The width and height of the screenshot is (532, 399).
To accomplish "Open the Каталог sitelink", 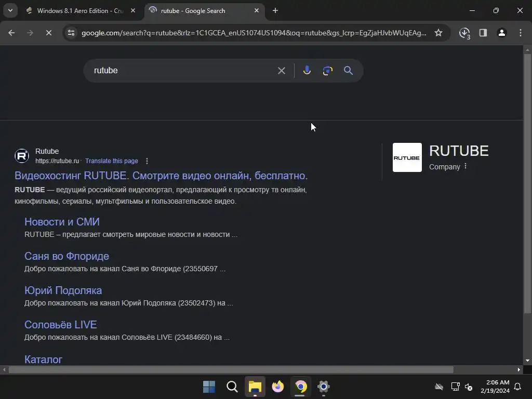I will tap(44, 360).
